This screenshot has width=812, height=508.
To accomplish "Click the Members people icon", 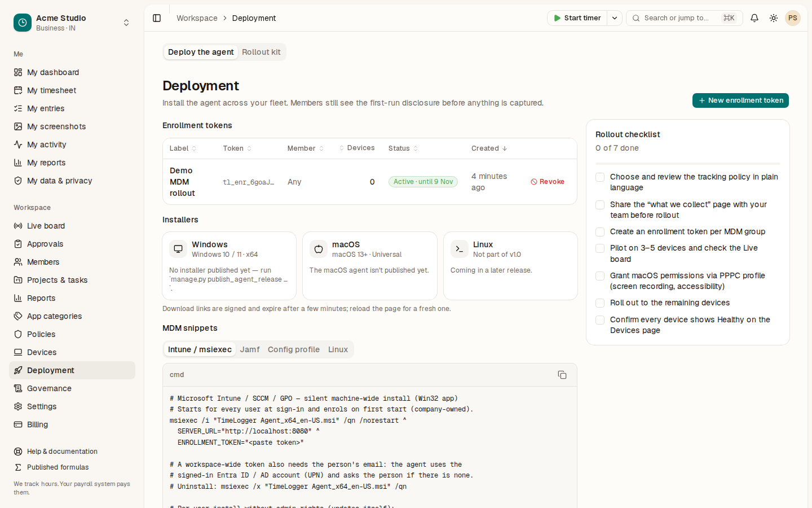I will tap(18, 262).
